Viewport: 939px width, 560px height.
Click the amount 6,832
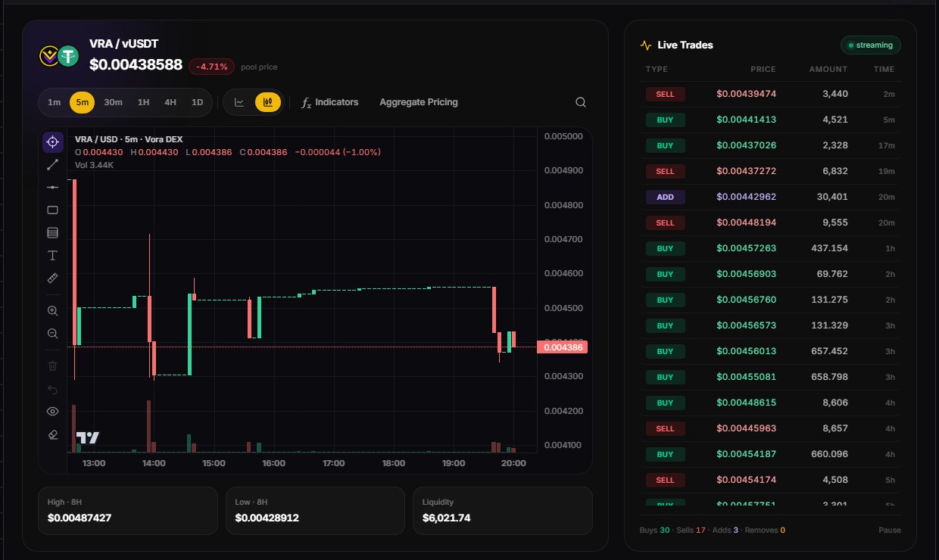tap(835, 171)
